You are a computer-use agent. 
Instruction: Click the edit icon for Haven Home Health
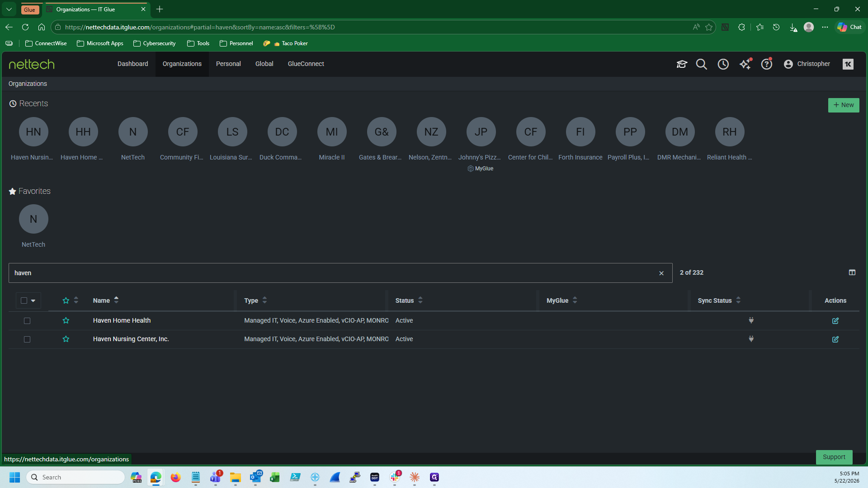pyautogui.click(x=835, y=321)
